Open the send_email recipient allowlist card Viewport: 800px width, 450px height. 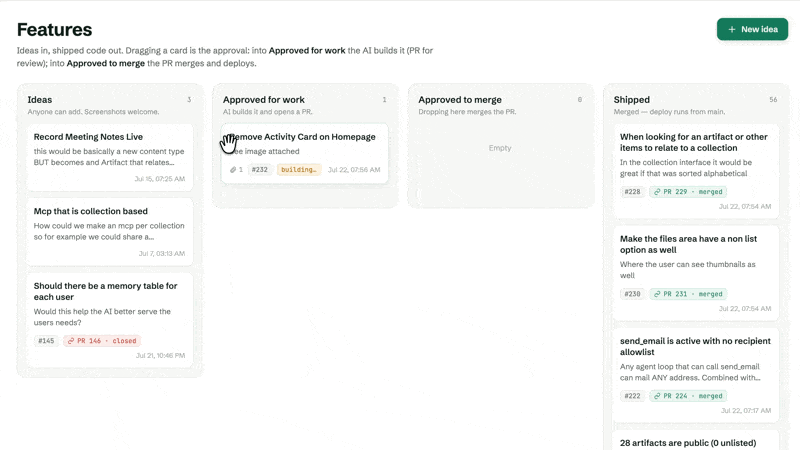[x=696, y=375]
